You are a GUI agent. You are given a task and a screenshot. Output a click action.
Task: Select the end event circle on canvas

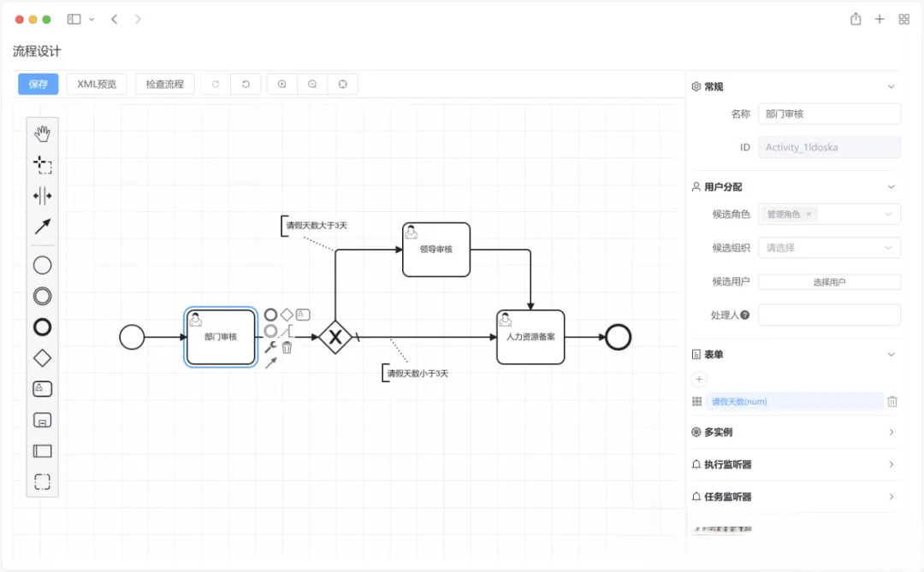click(619, 337)
